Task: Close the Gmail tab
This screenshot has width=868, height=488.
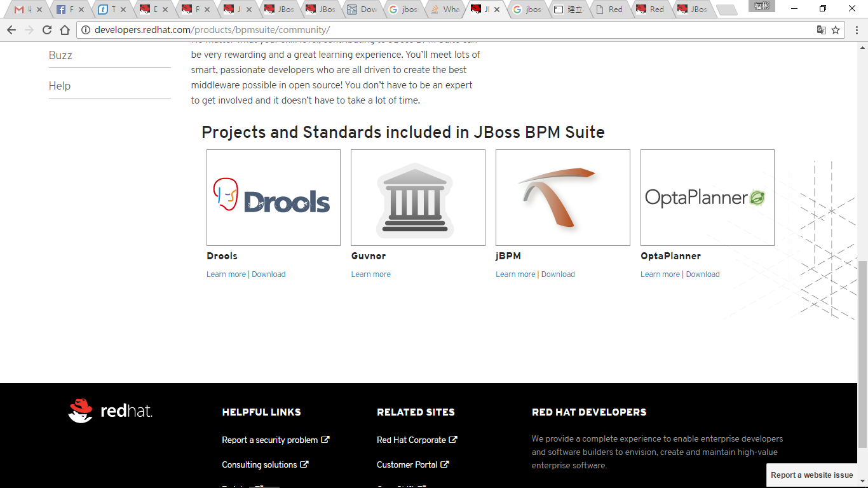Action: (x=39, y=10)
